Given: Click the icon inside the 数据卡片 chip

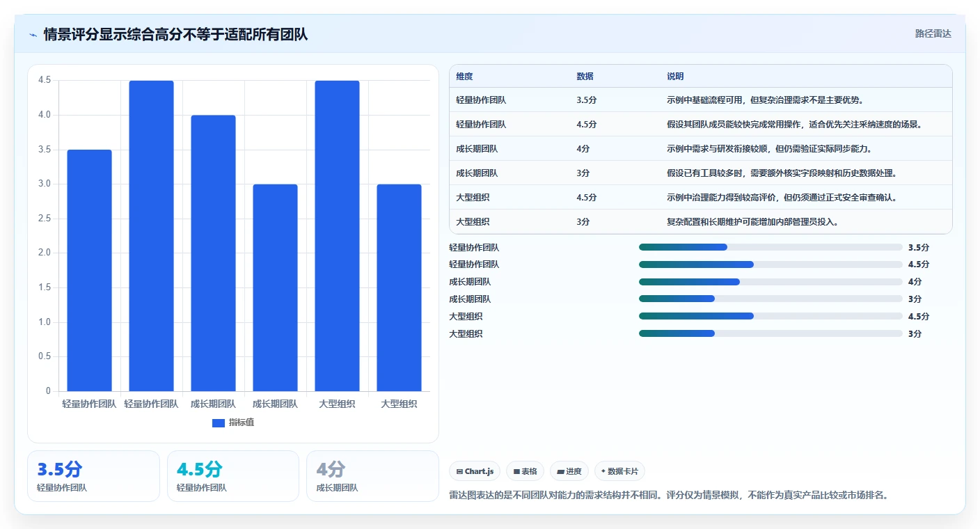Looking at the screenshot, I should pos(603,471).
